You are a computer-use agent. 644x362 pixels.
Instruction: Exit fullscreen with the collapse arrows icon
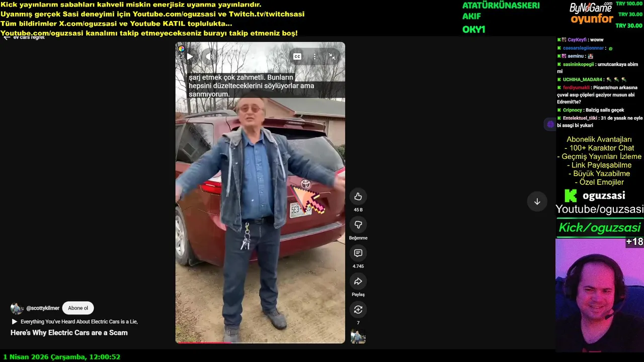tap(332, 57)
